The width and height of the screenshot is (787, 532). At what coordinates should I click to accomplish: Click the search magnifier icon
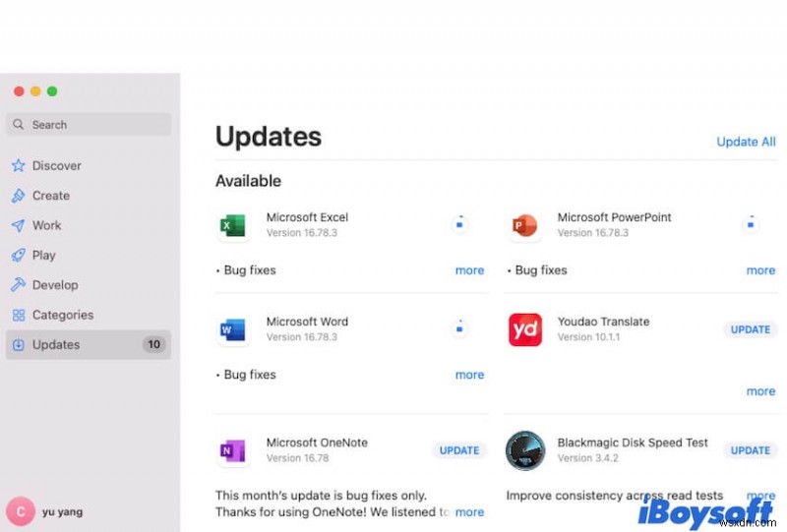[19, 124]
